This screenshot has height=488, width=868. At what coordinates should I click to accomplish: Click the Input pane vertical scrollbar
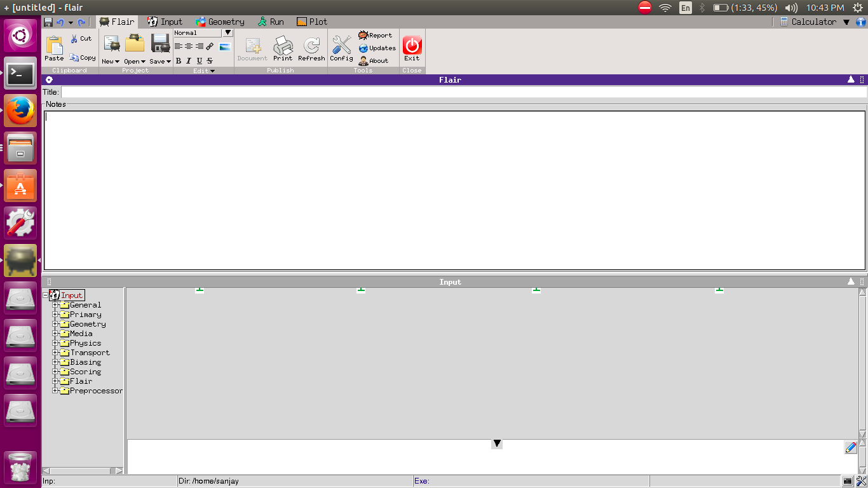[x=862, y=362]
